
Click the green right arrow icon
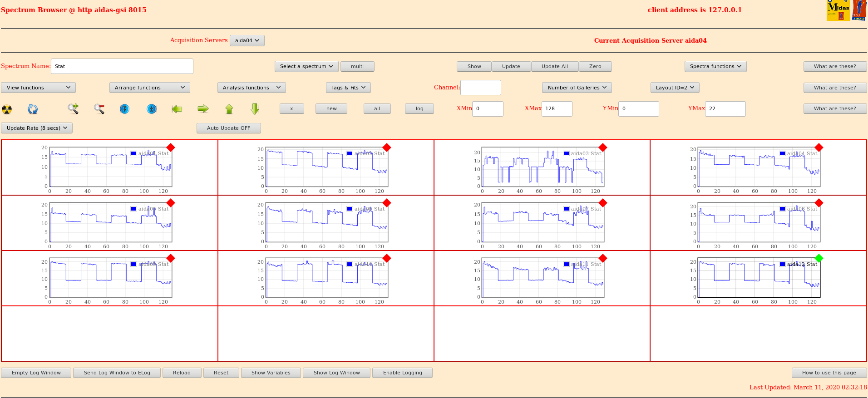pos(203,109)
